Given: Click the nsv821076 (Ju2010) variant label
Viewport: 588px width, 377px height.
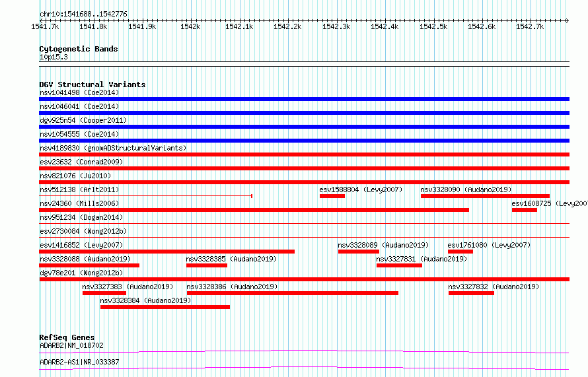Looking at the screenshot, I should click(75, 176).
